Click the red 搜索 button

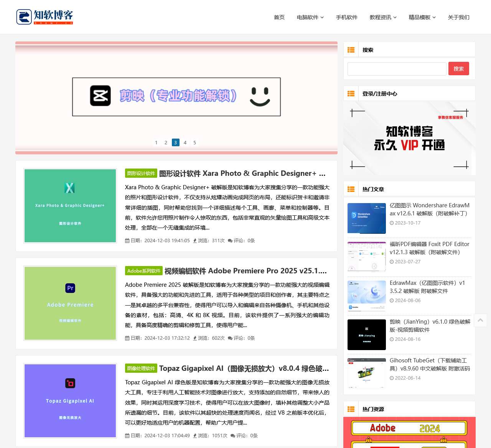(x=459, y=69)
